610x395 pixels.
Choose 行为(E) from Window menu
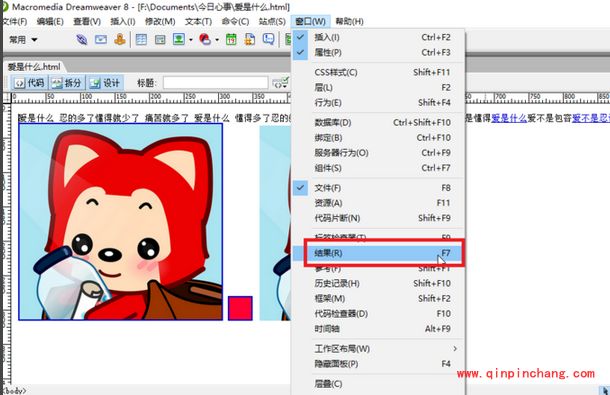tap(378, 103)
